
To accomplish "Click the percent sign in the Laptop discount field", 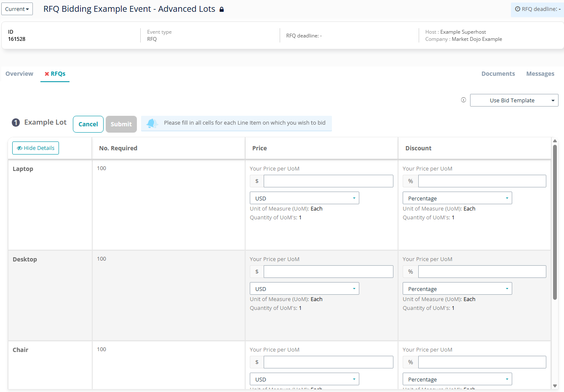I will 411,181.
